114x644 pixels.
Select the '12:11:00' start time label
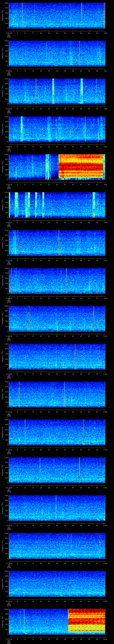tap(9, 412)
